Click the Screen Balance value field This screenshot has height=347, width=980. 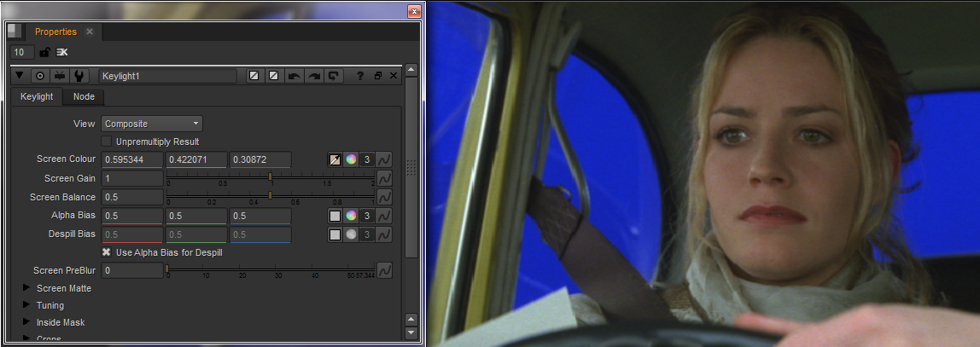[x=131, y=197]
